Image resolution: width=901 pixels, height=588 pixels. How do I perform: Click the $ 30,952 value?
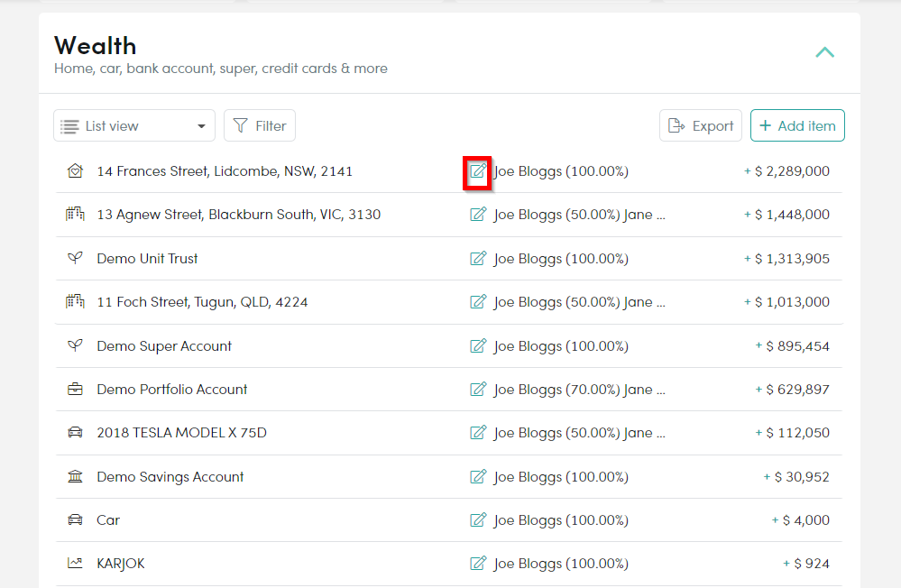[802, 476]
